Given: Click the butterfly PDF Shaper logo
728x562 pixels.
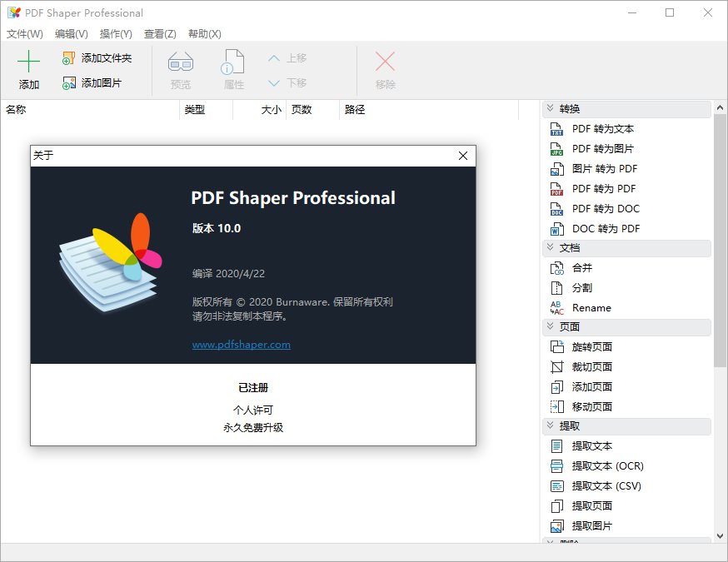Looking at the screenshot, I should click(111, 261).
